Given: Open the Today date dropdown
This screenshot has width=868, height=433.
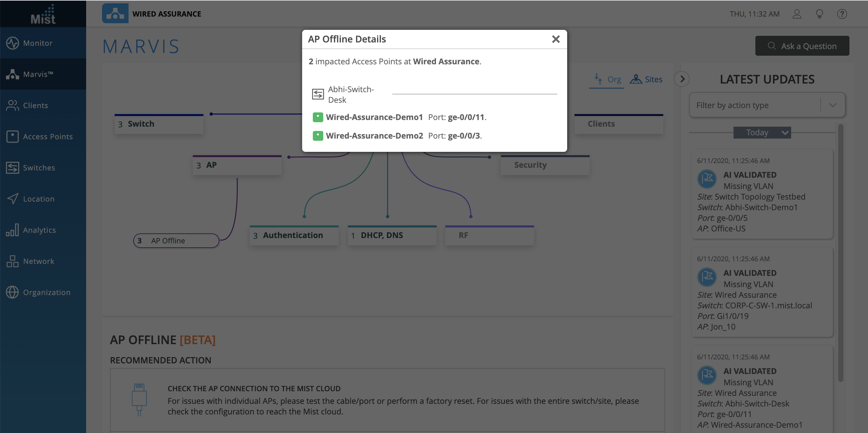Looking at the screenshot, I should coord(762,133).
